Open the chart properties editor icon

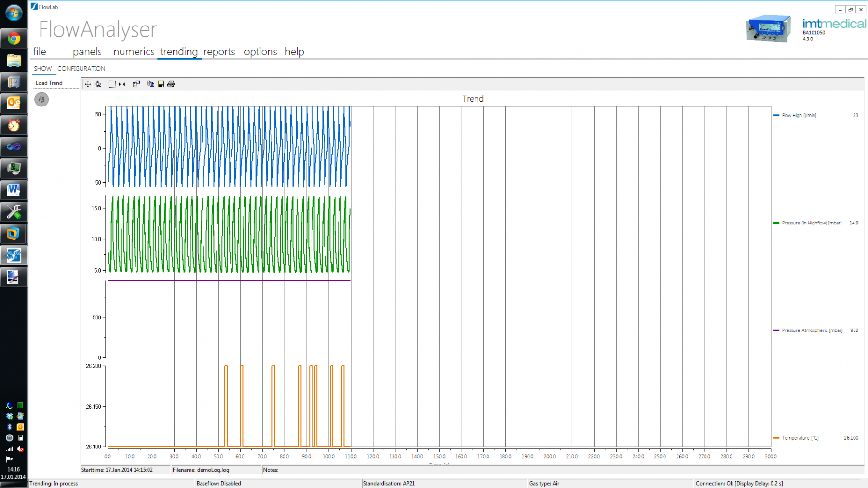click(136, 84)
